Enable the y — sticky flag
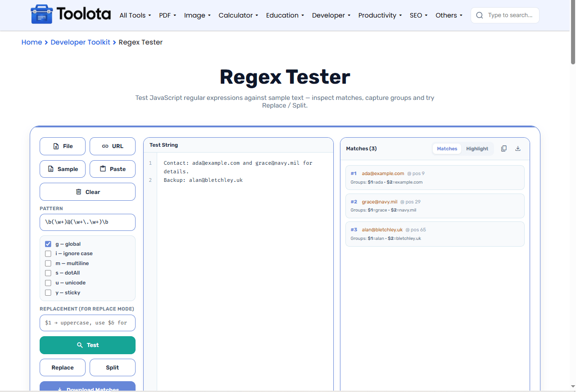The height and width of the screenshot is (392, 576). coord(48,293)
